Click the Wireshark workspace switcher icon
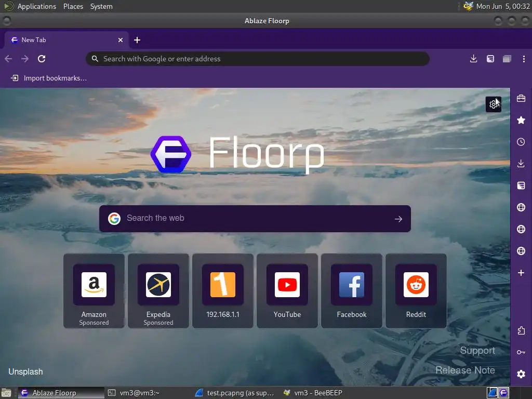 tap(493, 393)
